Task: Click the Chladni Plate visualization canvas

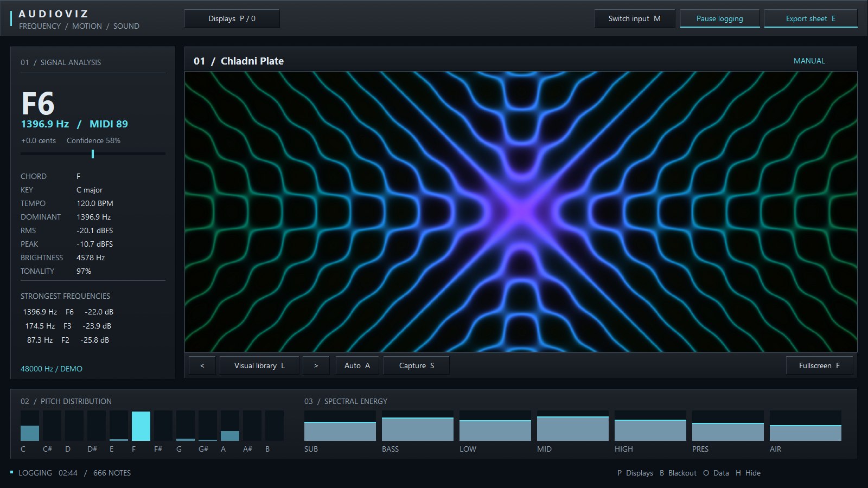Action: [521, 212]
